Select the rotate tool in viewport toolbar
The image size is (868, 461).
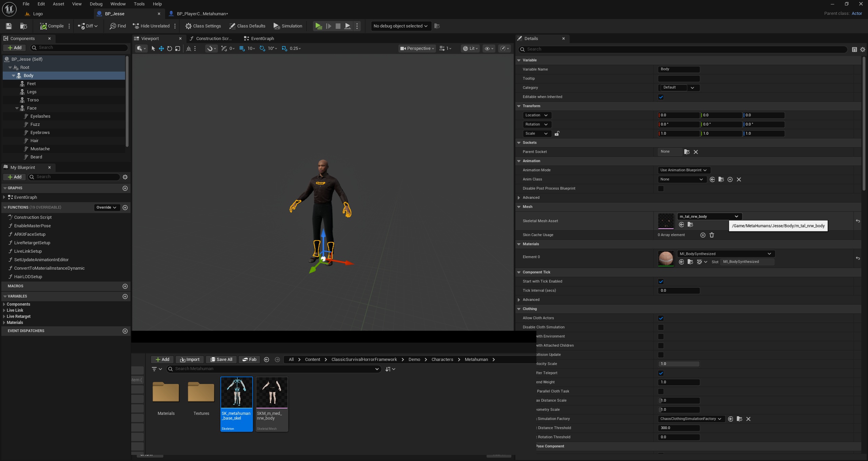(x=170, y=49)
